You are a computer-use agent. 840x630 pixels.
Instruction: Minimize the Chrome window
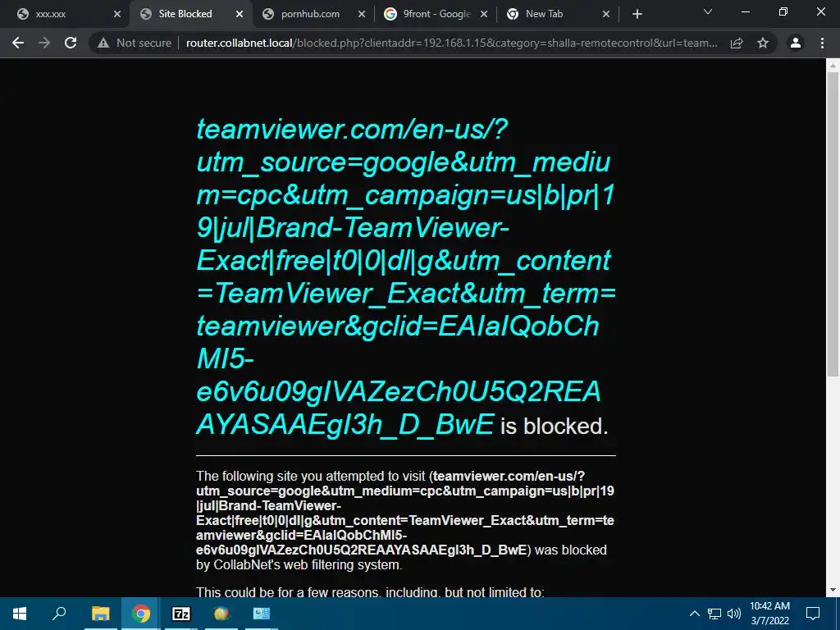(x=745, y=11)
